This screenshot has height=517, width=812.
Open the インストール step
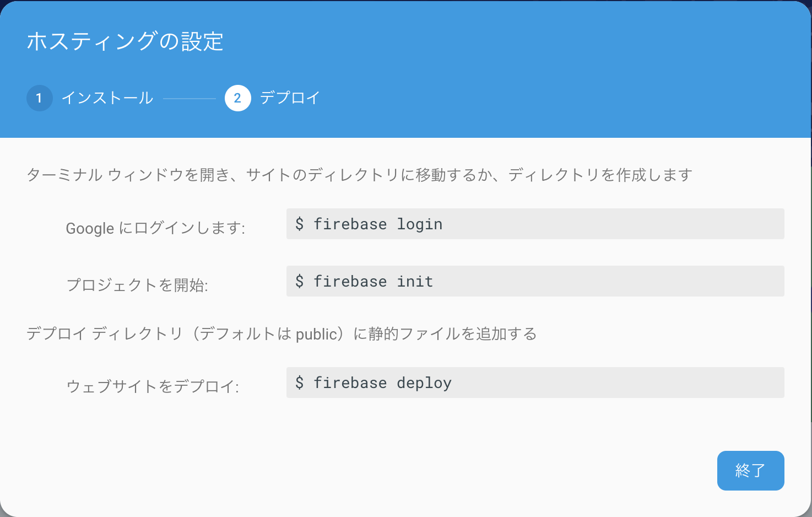(108, 98)
